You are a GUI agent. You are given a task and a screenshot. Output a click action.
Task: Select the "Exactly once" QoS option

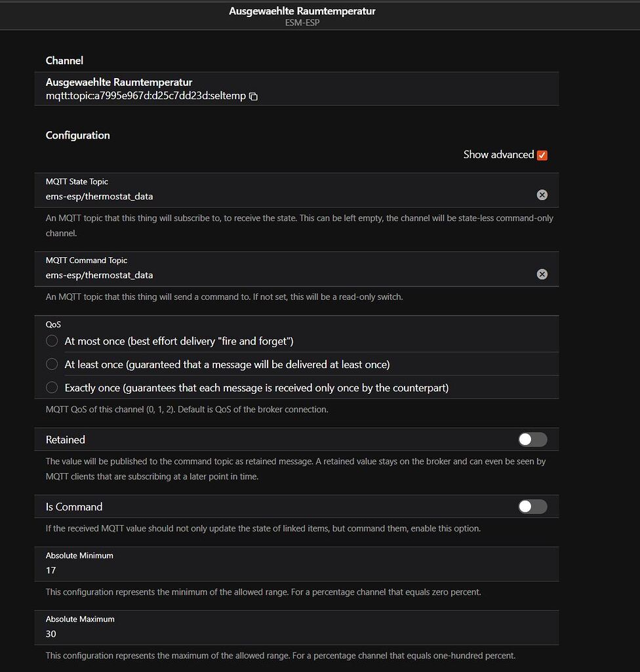click(x=52, y=387)
